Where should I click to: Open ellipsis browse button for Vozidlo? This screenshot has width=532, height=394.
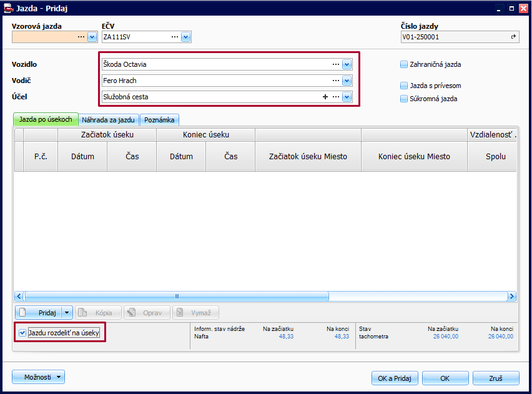click(x=336, y=64)
